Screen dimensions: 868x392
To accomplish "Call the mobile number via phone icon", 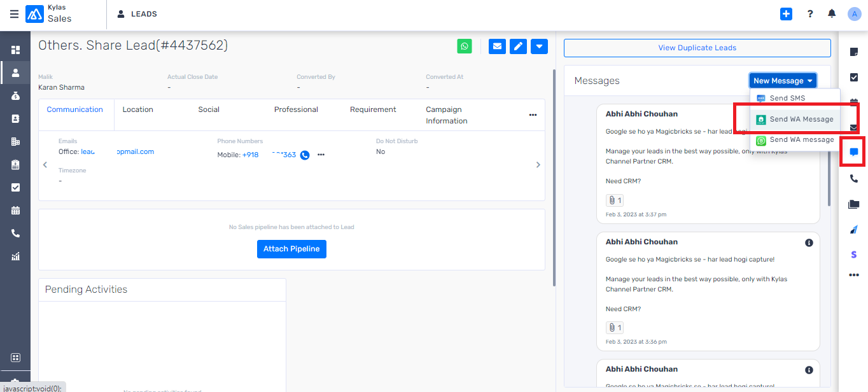I will point(304,154).
